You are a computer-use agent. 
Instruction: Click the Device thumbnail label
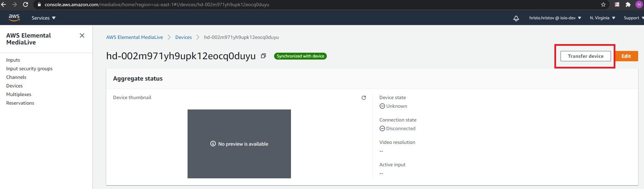[132, 97]
